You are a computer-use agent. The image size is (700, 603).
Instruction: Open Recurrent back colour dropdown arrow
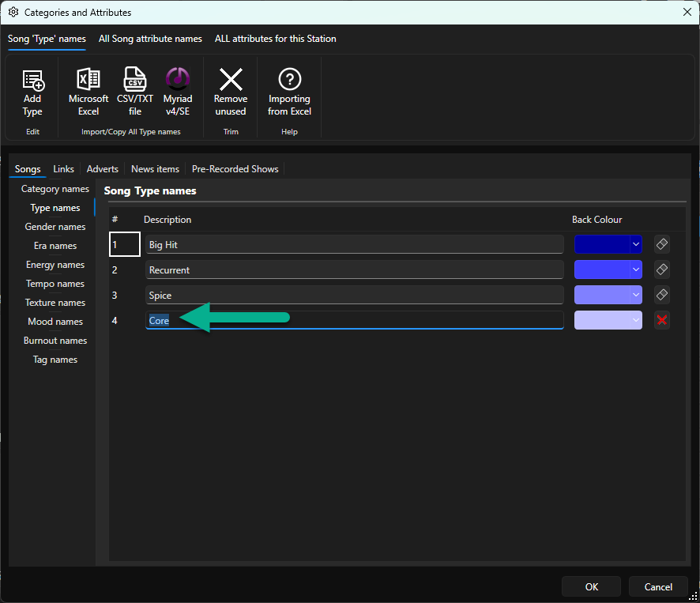636,269
